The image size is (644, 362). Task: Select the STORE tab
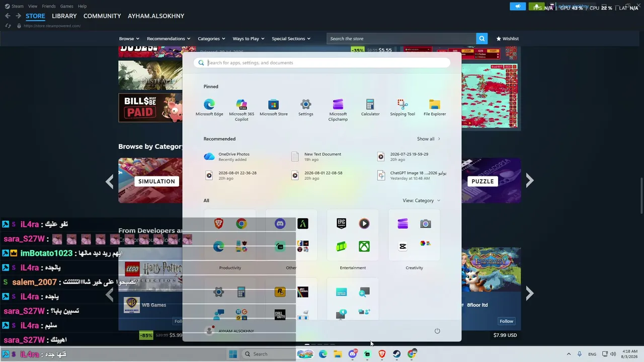point(35,16)
